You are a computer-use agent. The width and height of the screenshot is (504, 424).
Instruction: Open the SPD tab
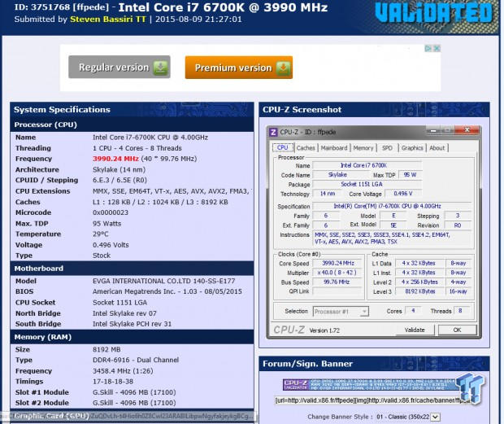coord(387,148)
